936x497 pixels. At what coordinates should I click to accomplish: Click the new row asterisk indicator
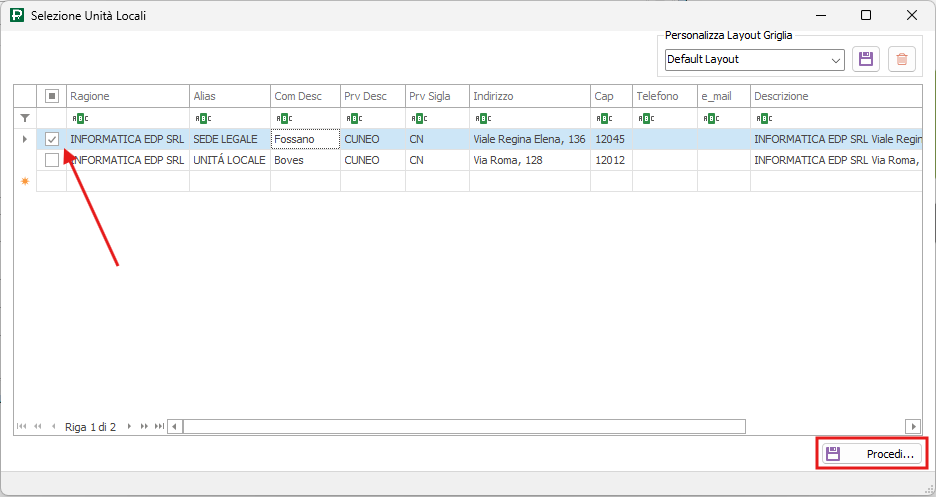coord(25,181)
